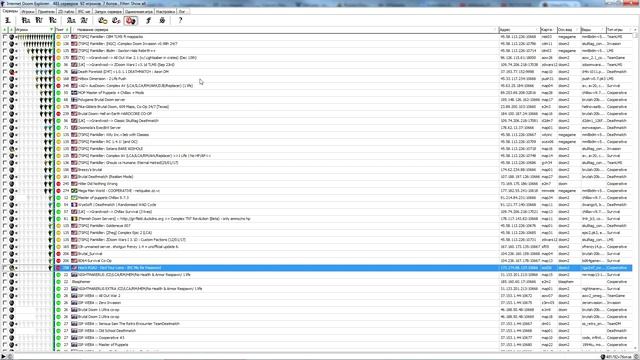Click yellow ping dot of Hitbox Dimension row
Image resolution: width=640 pixels, height=360 pixels.
58,79
